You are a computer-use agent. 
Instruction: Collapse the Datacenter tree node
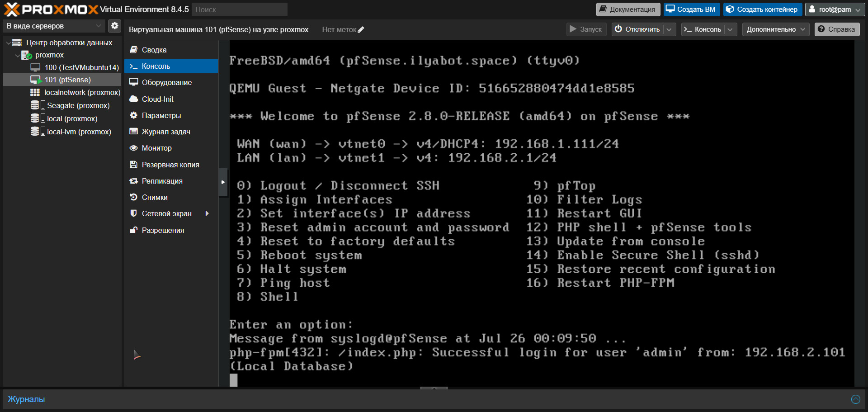tap(8, 43)
